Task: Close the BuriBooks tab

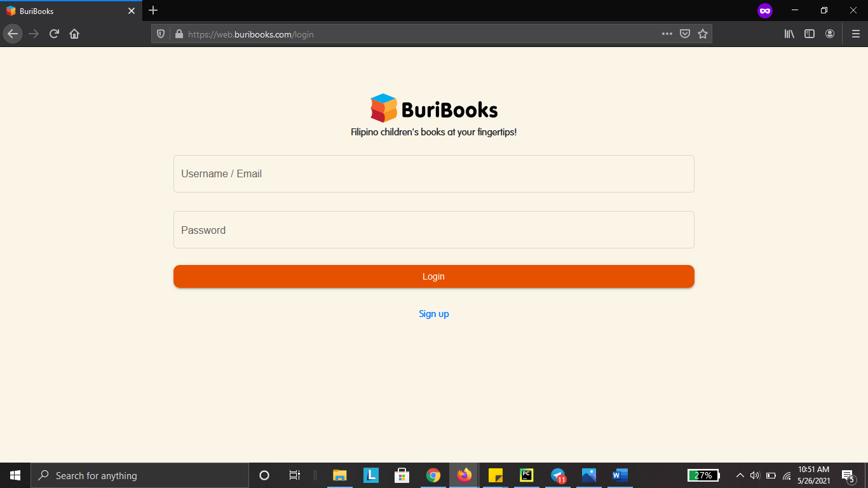Action: click(132, 11)
